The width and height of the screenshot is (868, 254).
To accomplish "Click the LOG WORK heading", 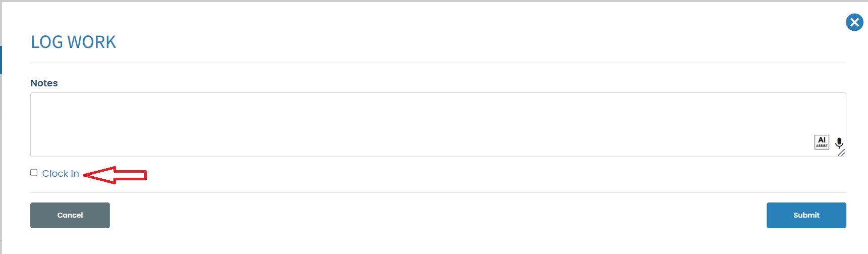I will click(x=74, y=42).
